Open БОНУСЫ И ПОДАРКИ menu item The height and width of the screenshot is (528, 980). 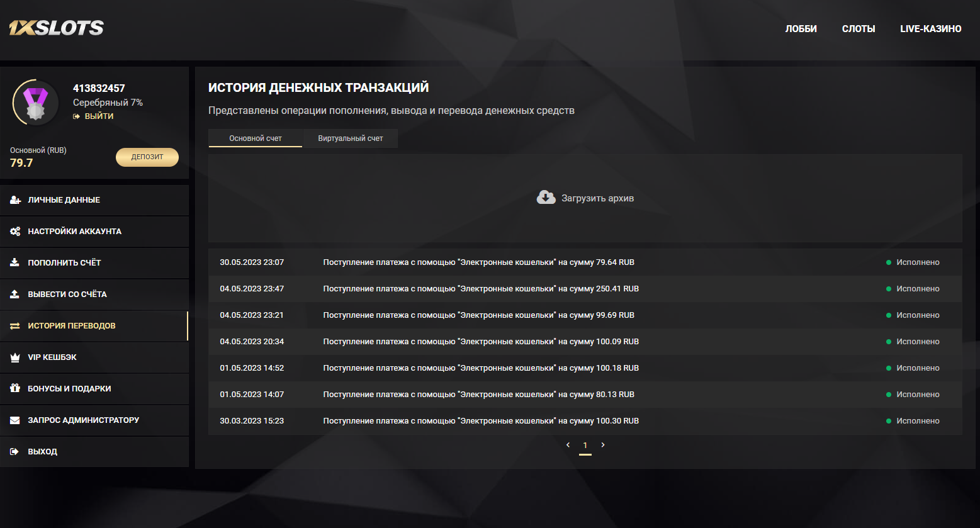click(94, 389)
